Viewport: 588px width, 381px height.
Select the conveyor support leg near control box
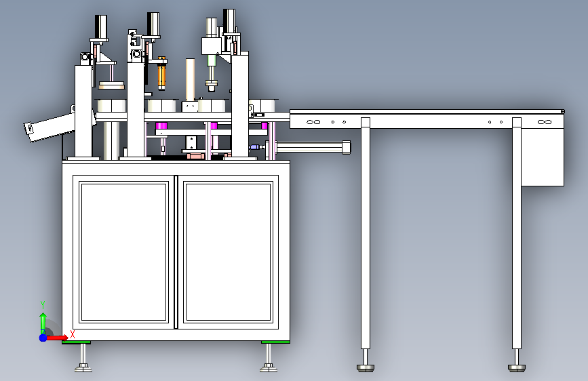tap(516, 233)
